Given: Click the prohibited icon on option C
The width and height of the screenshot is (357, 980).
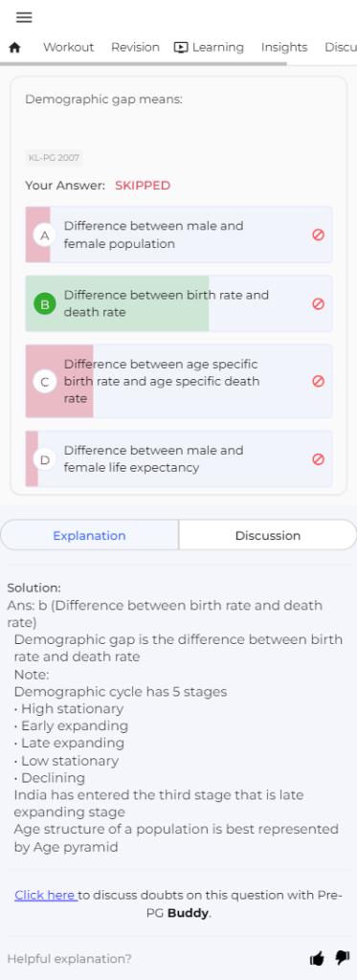Looking at the screenshot, I should coord(318,381).
